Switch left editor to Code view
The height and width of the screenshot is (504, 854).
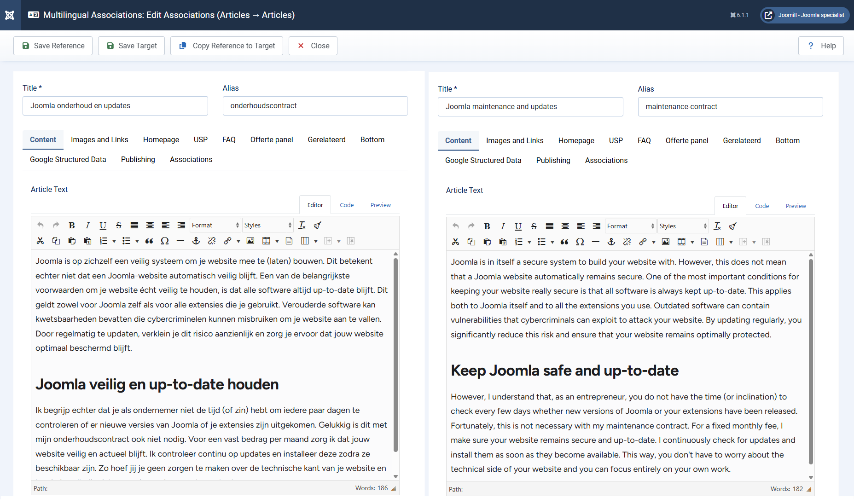click(x=347, y=205)
